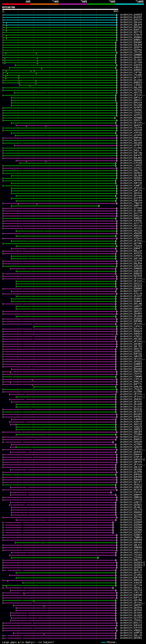146x644 pixels.
Task: Click UniRef100_A7Q143 label
Action: [131, 238]
